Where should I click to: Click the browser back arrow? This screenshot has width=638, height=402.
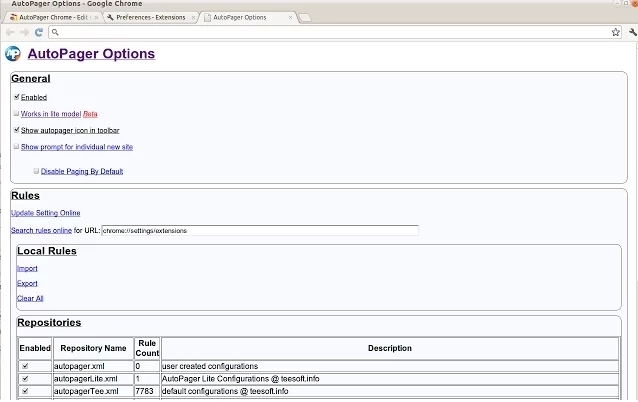11,32
